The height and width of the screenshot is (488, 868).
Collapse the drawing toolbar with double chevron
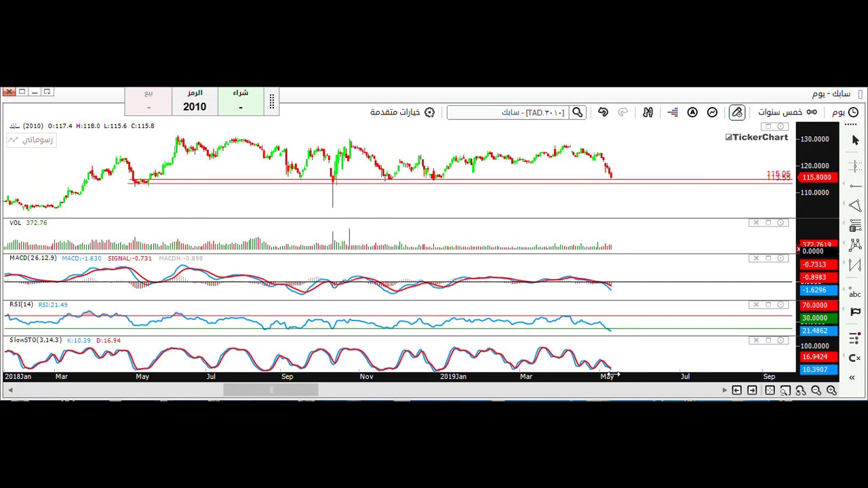click(852, 378)
